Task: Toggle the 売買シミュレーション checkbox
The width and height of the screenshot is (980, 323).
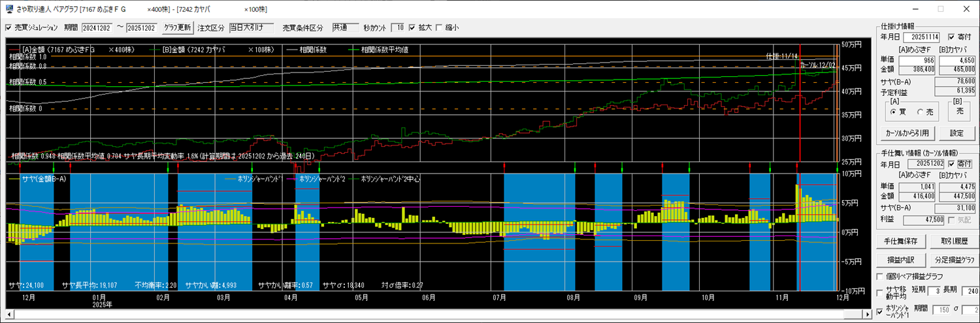Action: pos(8,28)
